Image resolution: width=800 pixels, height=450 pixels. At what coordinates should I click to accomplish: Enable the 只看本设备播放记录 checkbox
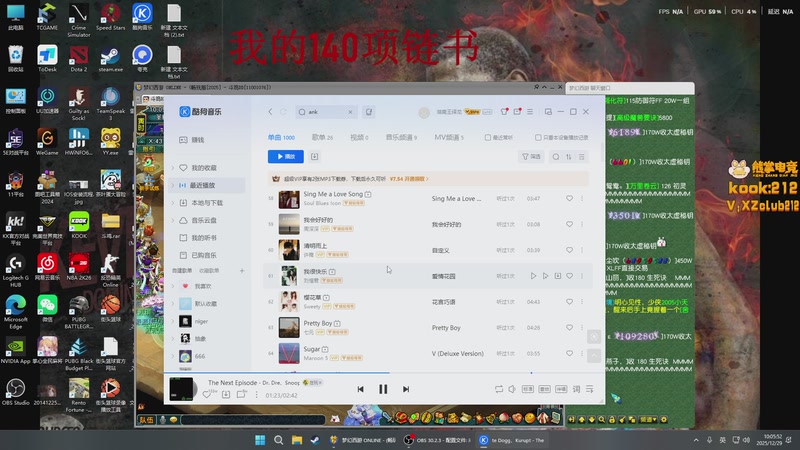pos(538,137)
